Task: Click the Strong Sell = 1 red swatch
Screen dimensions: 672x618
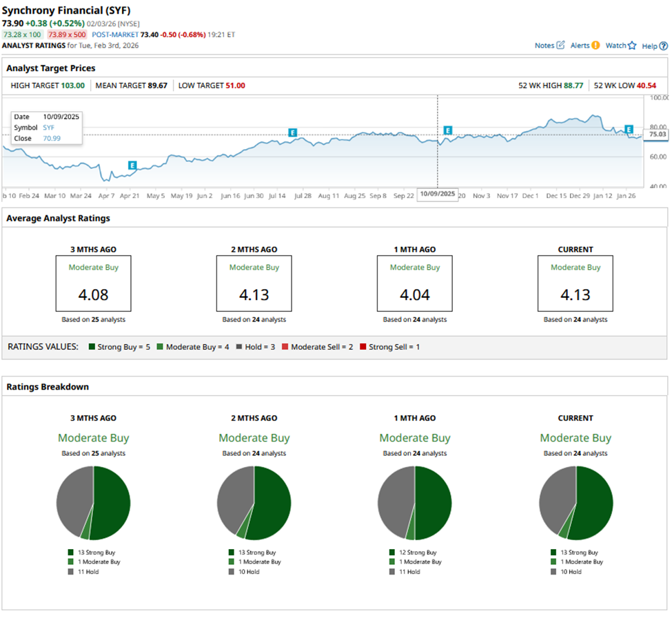Action: point(363,347)
